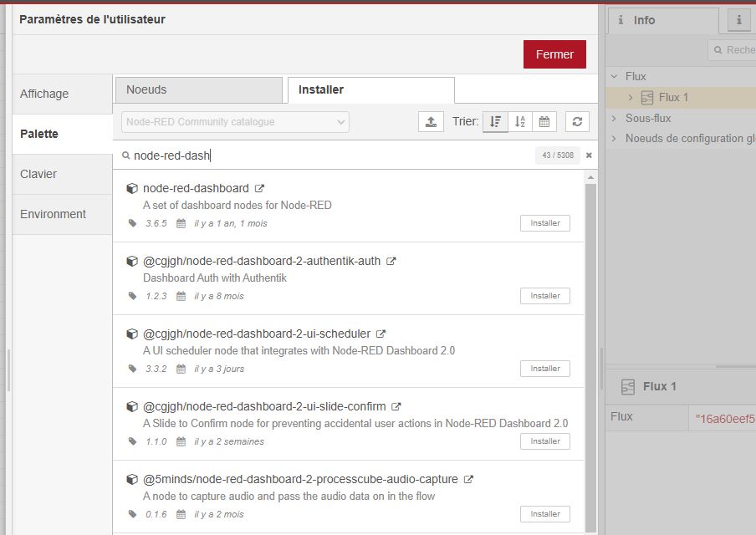Open the Info sidebar tab icon
The width and height of the screenshot is (756, 535).
click(621, 20)
